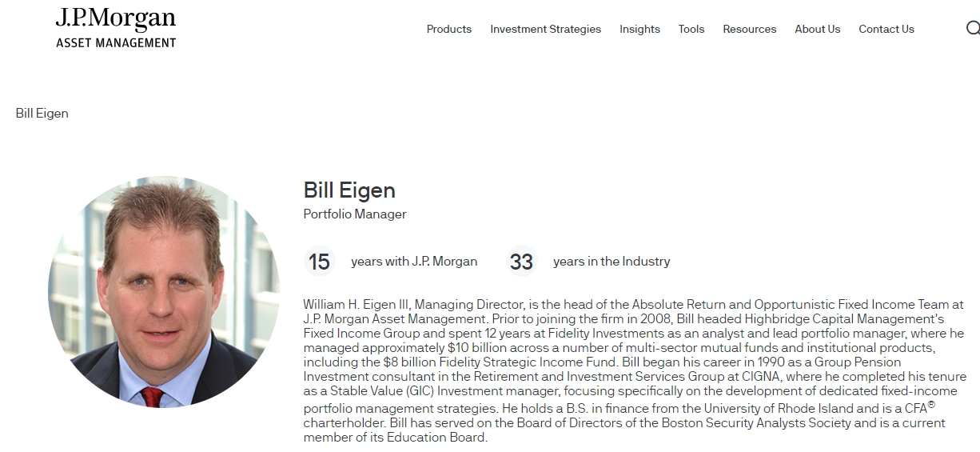Click the large Bill Eigen name heading

[349, 190]
